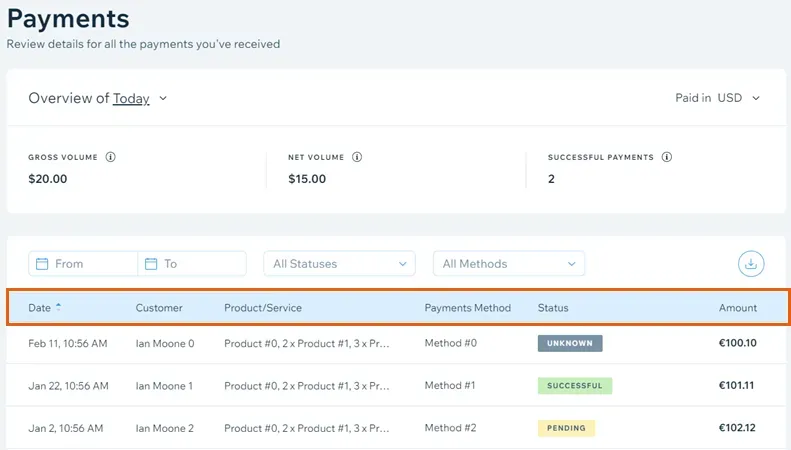This screenshot has width=791, height=450.
Task: Click the Gross Volume info icon
Action: click(x=111, y=157)
